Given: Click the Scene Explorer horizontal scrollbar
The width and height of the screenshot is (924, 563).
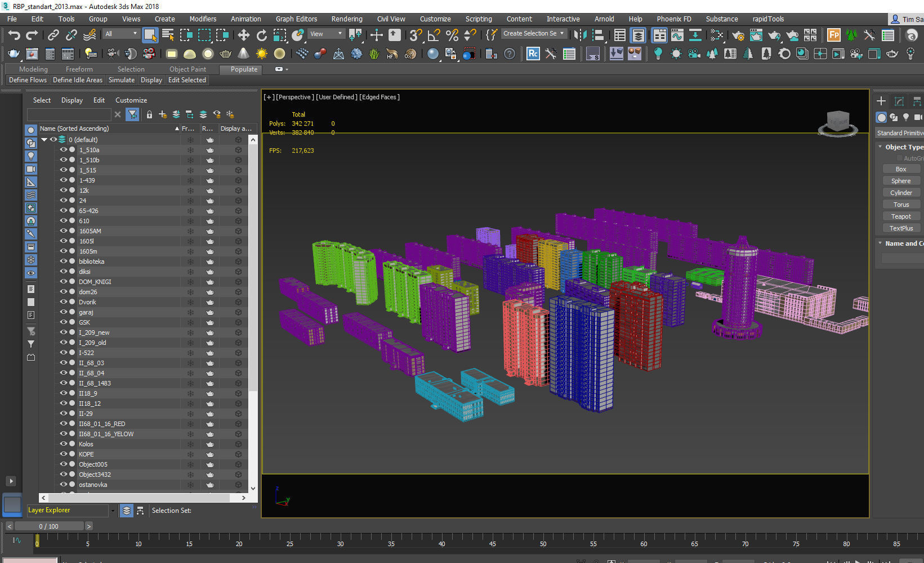Looking at the screenshot, I should coord(139,498).
